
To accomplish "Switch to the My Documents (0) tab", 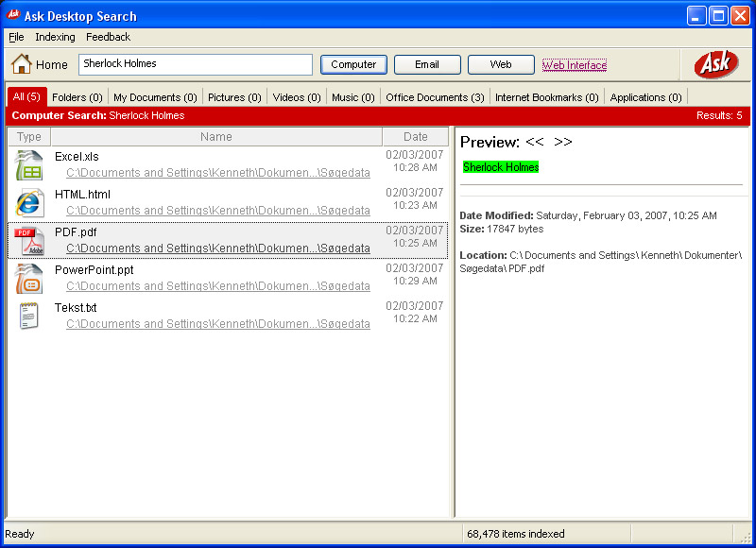I will (155, 97).
